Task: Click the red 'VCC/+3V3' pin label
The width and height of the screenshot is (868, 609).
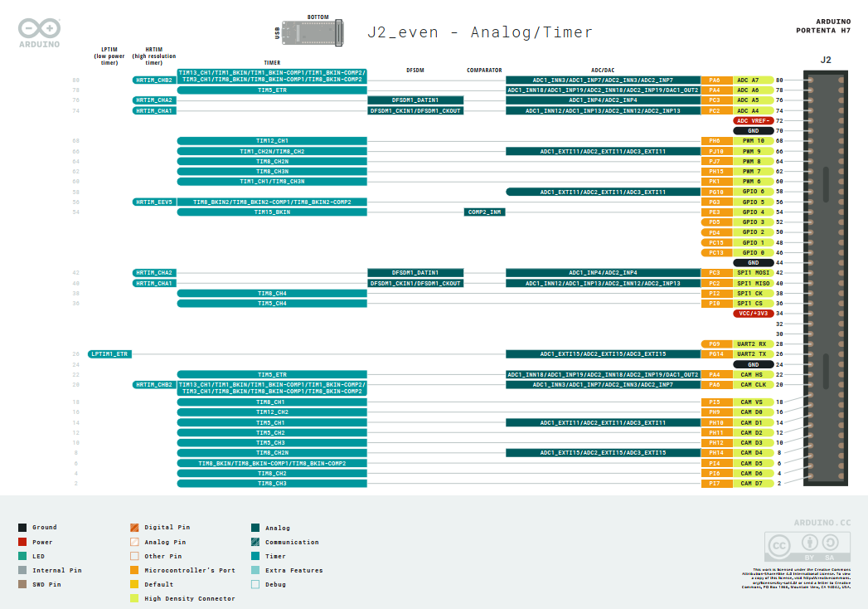Action: [754, 314]
